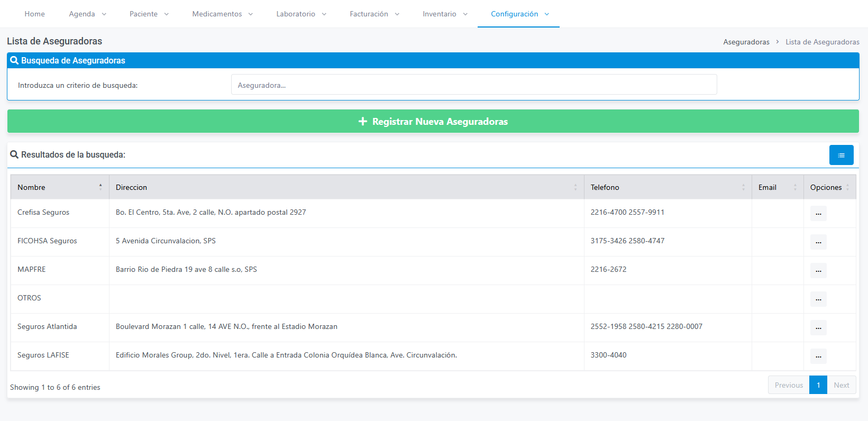The width and height of the screenshot is (868, 421).
Task: Focus the Aseguradora search input field
Action: [x=474, y=85]
